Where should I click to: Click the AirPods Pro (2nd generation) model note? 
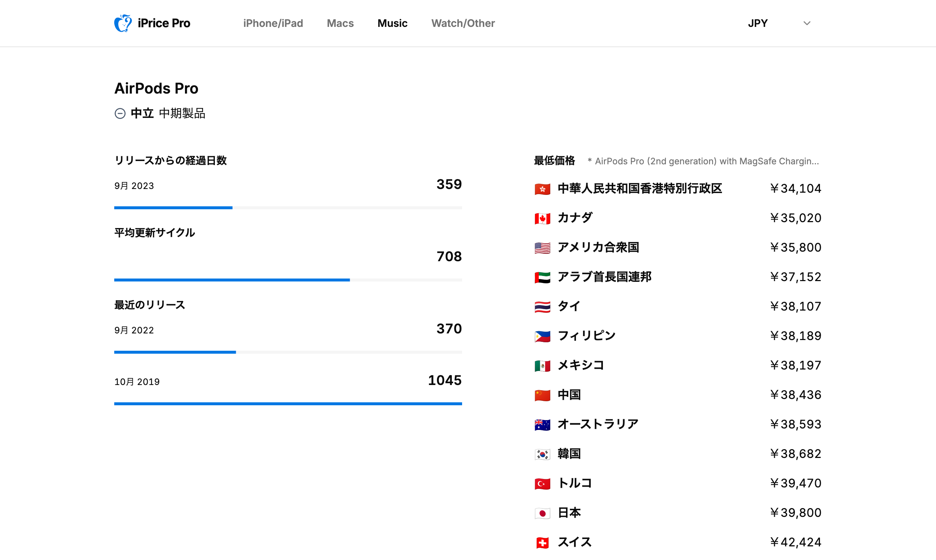tap(703, 161)
